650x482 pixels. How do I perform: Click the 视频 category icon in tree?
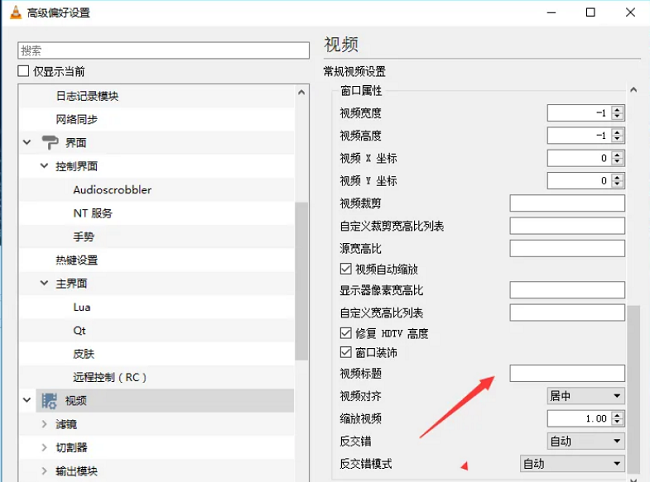48,401
